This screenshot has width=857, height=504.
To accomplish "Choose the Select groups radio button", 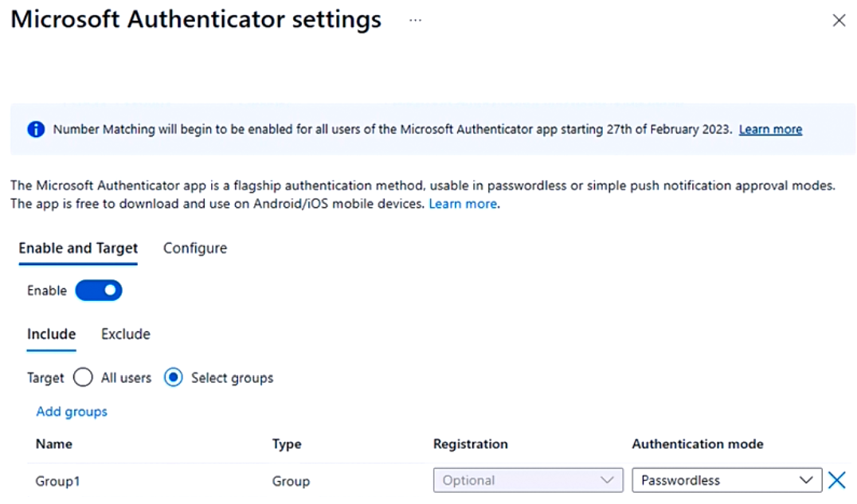I will 174,377.
